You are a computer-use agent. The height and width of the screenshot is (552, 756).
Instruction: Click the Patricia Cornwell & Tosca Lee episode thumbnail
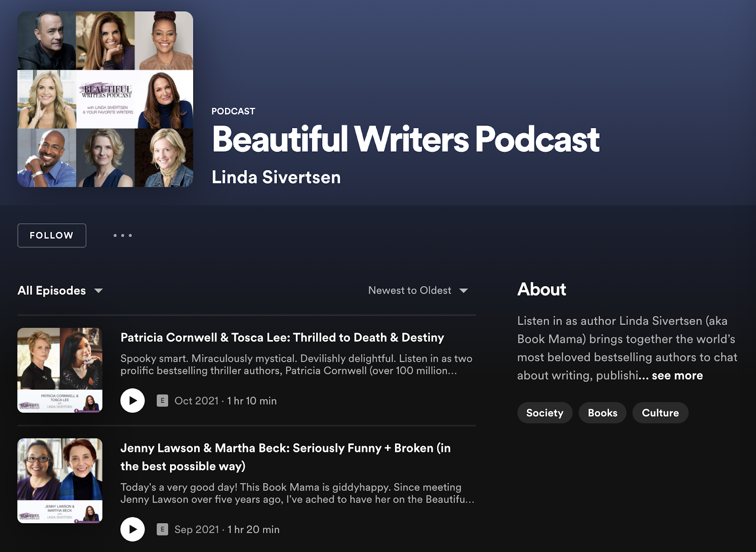pos(60,370)
